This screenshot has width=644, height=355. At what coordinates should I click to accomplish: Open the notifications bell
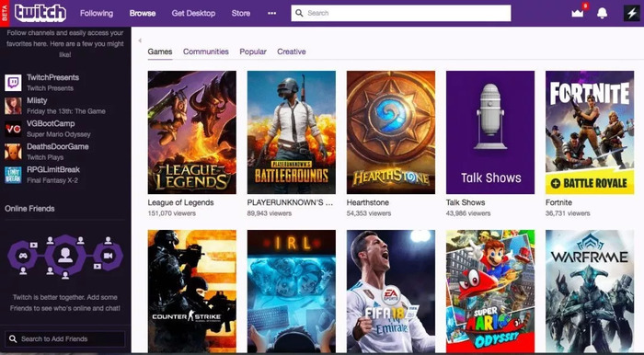pos(602,13)
